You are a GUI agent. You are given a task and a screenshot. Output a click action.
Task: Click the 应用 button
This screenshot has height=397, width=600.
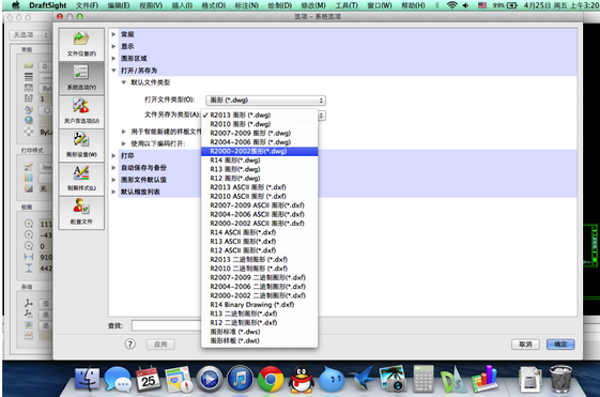[x=160, y=344]
